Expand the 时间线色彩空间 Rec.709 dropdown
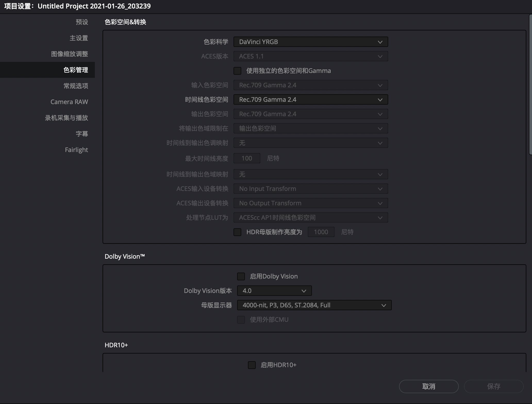 311,99
